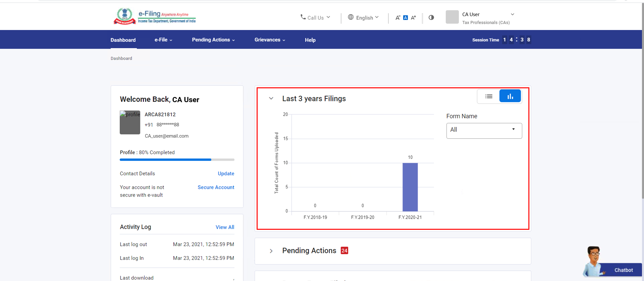Viewport: 644px width, 281px height.
Task: Decrease font size with A- icon
Action: coord(398,18)
